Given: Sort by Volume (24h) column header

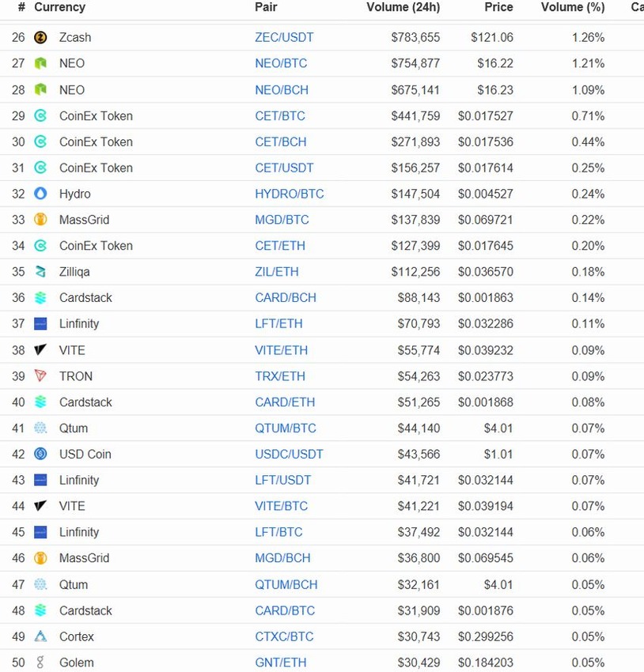Looking at the screenshot, I should [403, 7].
